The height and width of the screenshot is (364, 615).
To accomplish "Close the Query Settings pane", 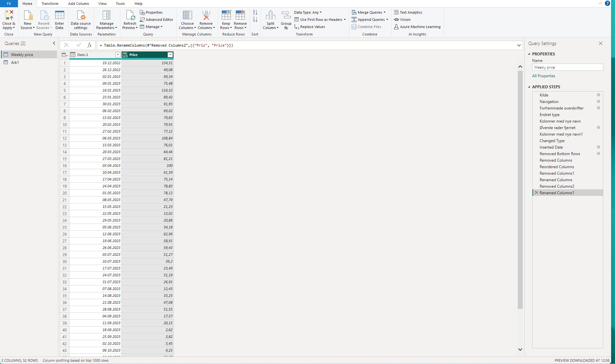I will coord(601,43).
